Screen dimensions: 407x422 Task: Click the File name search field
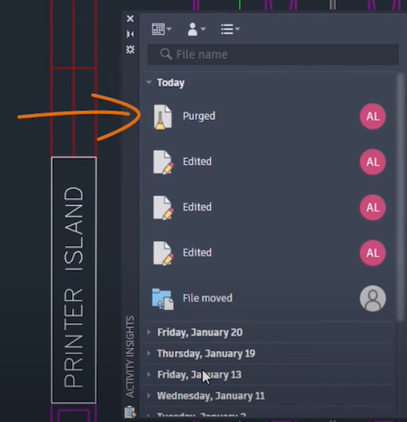(x=273, y=54)
